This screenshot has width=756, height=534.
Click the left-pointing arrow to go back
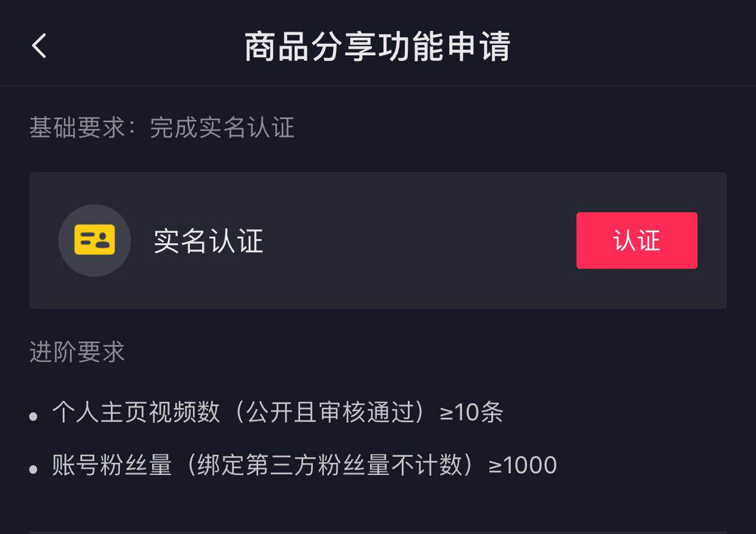tap(38, 46)
